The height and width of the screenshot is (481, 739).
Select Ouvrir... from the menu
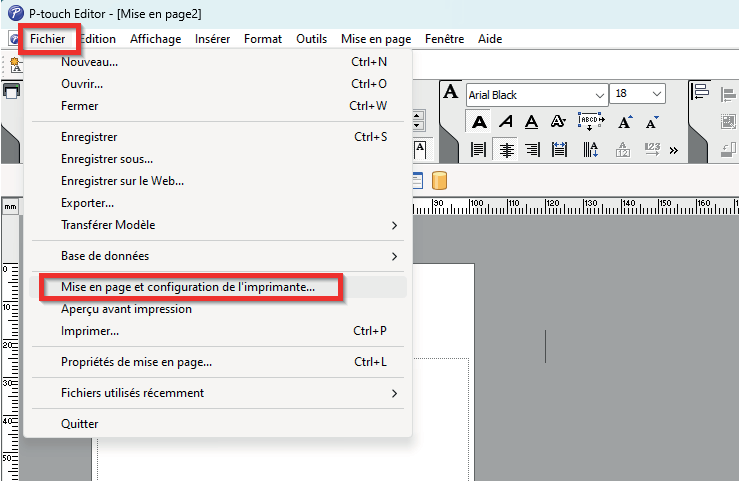pos(218,84)
